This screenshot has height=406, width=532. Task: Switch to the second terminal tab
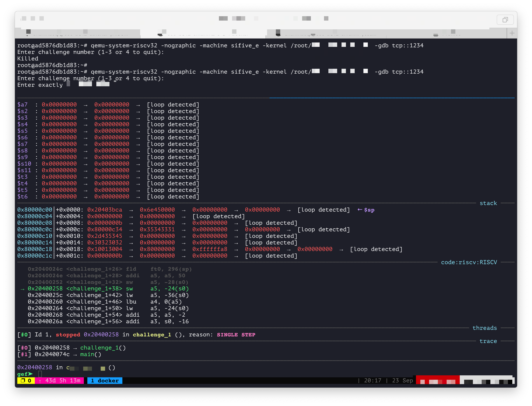[203, 34]
